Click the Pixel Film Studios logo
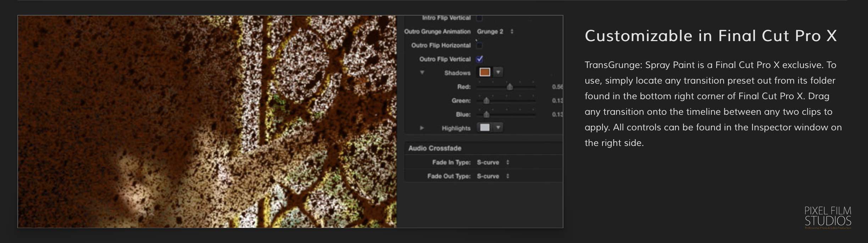Viewport: 868px width, 243px height. 828,217
